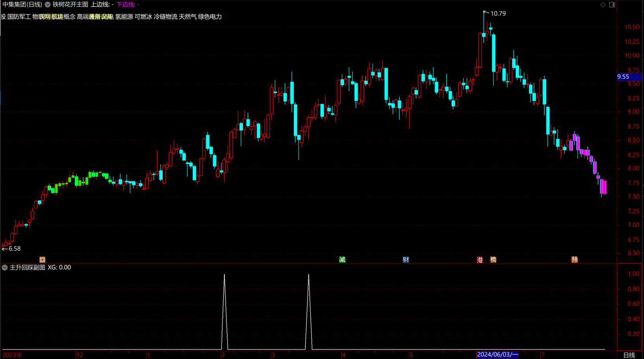Click the green 减 event marker
644x359 pixels.
342,260
